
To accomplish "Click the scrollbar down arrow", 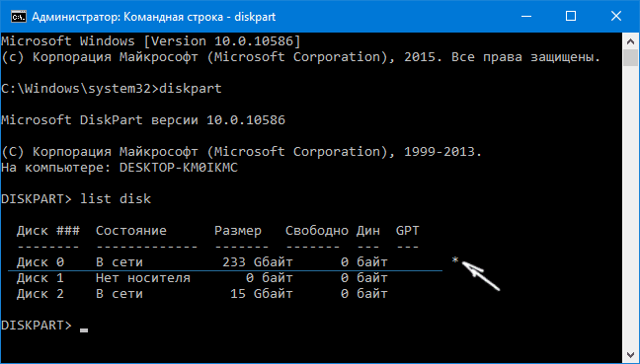I will click(x=631, y=354).
